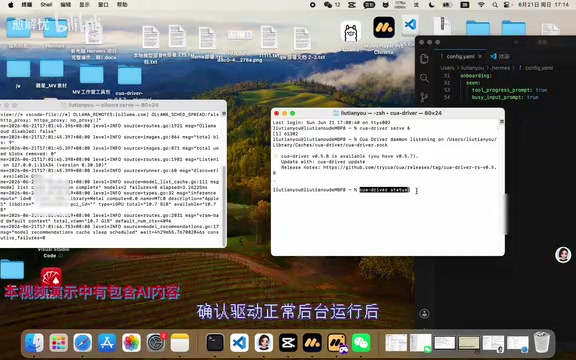Select 部署文档 2-3.txt file on desktop
Screen dimensions: 576x360
[x=302, y=43]
